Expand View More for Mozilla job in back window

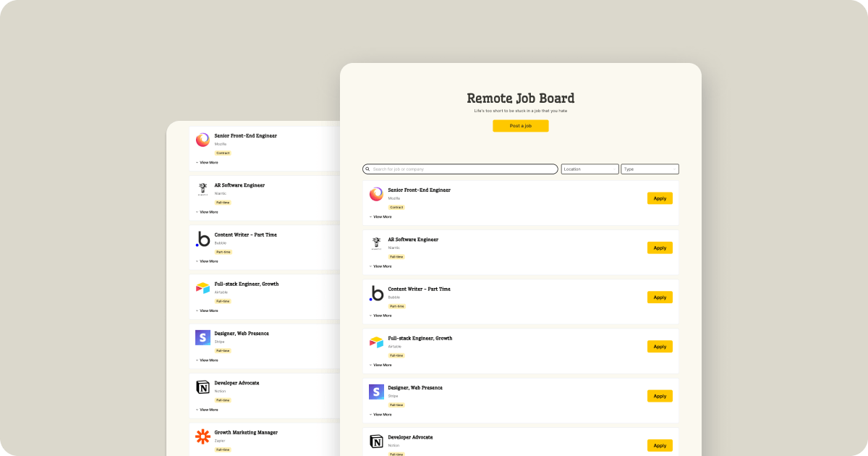click(207, 162)
